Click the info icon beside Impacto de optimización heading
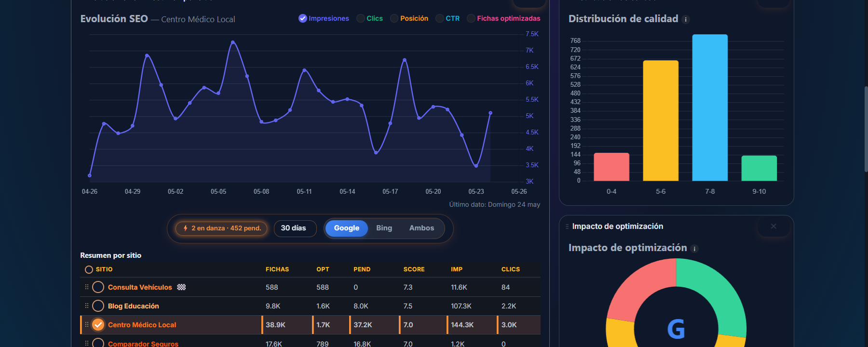The width and height of the screenshot is (868, 347). 694,249
